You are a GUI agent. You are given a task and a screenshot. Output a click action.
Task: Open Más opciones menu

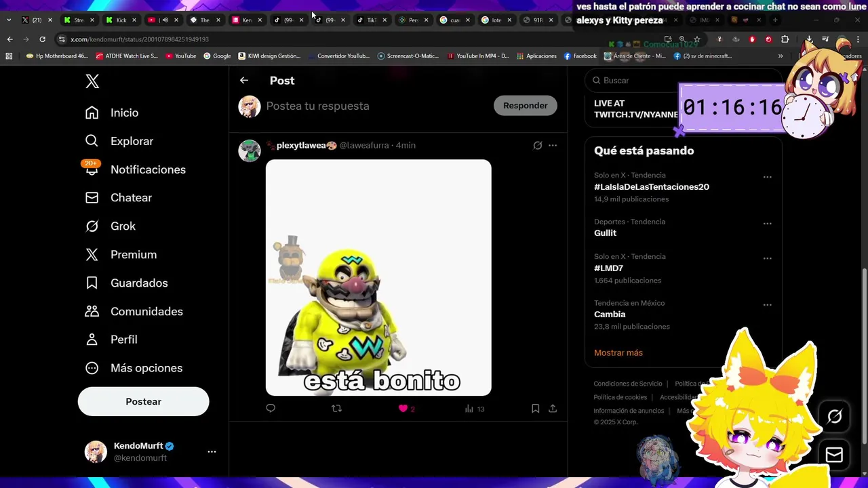[134, 368]
